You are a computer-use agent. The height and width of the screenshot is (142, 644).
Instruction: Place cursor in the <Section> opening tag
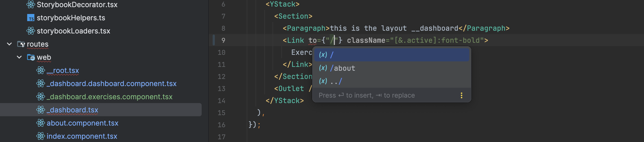pos(293,16)
